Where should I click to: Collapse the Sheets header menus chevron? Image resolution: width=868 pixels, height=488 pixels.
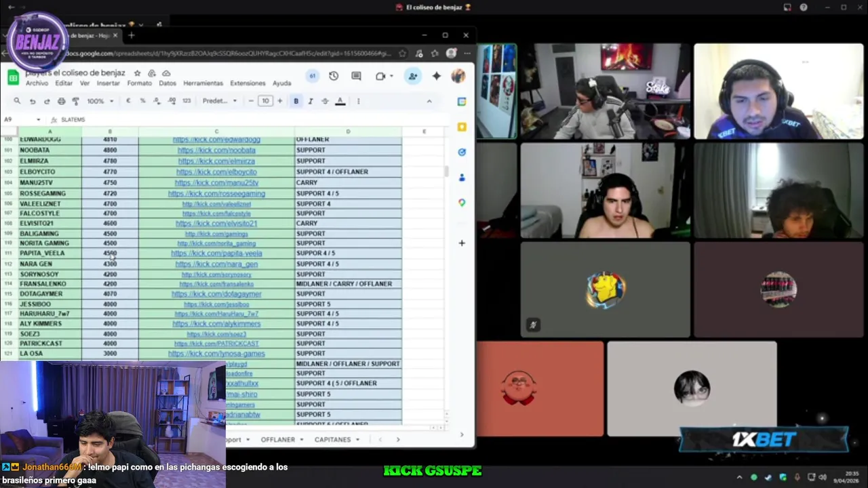click(x=429, y=101)
